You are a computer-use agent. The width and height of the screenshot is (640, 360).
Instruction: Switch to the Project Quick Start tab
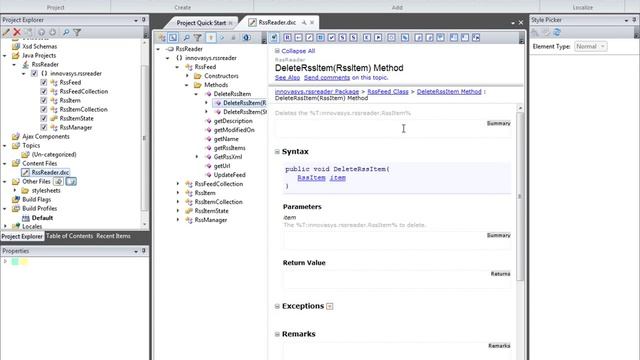pyautogui.click(x=201, y=23)
